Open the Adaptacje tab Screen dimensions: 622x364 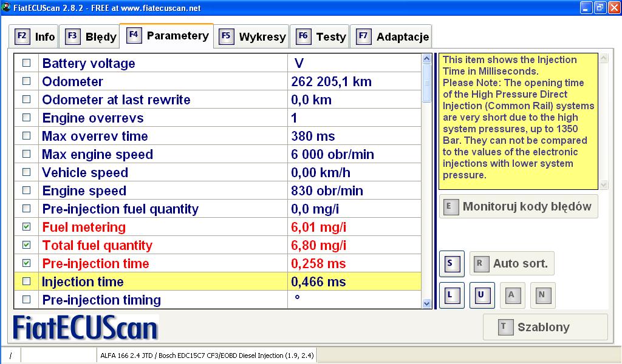[392, 37]
